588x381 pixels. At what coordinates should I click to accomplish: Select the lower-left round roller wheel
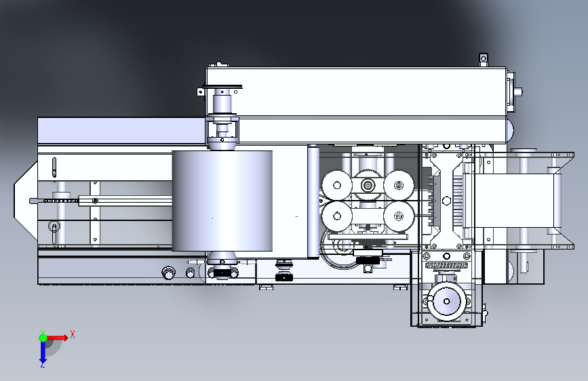pyautogui.click(x=337, y=216)
